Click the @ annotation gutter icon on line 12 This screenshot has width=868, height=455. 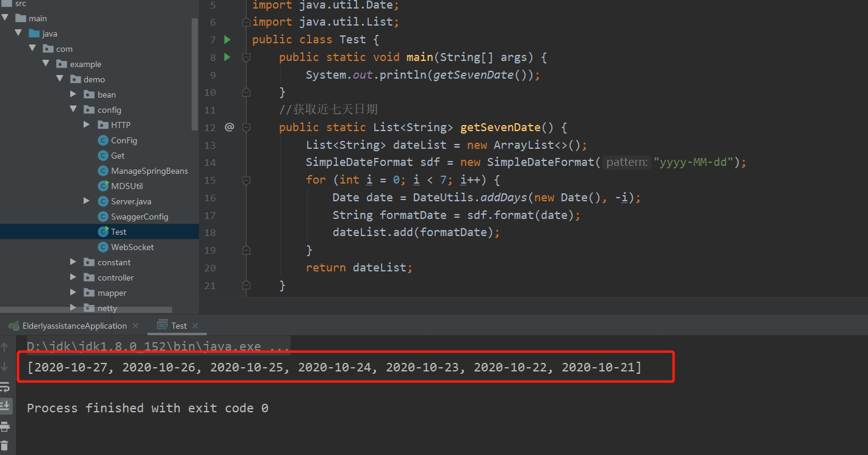[x=229, y=126]
